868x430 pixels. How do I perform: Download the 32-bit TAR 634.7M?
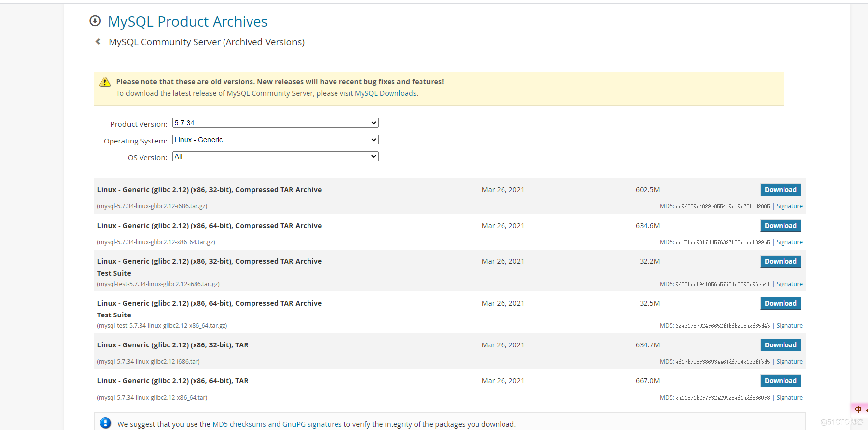coord(781,345)
